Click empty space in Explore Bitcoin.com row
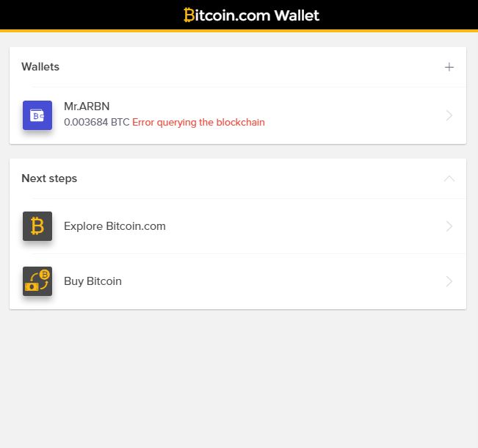Screen dimensions: 478x448 (305, 226)
